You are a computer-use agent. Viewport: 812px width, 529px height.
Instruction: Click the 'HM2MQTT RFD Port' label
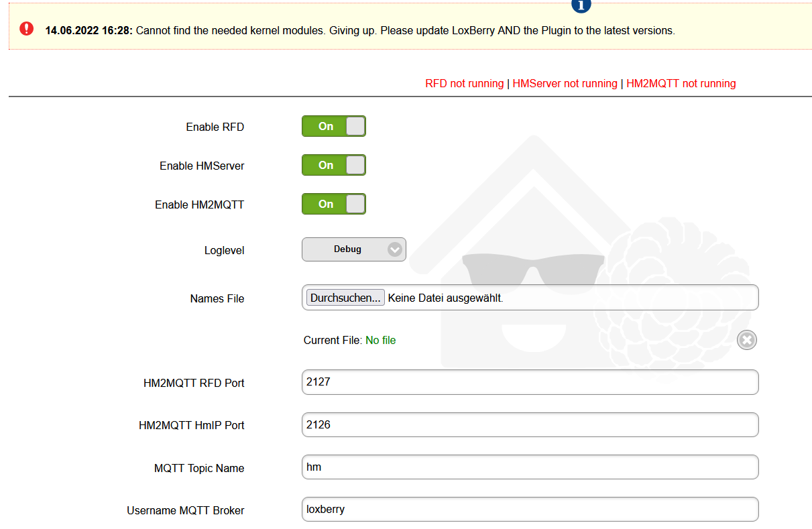(194, 384)
